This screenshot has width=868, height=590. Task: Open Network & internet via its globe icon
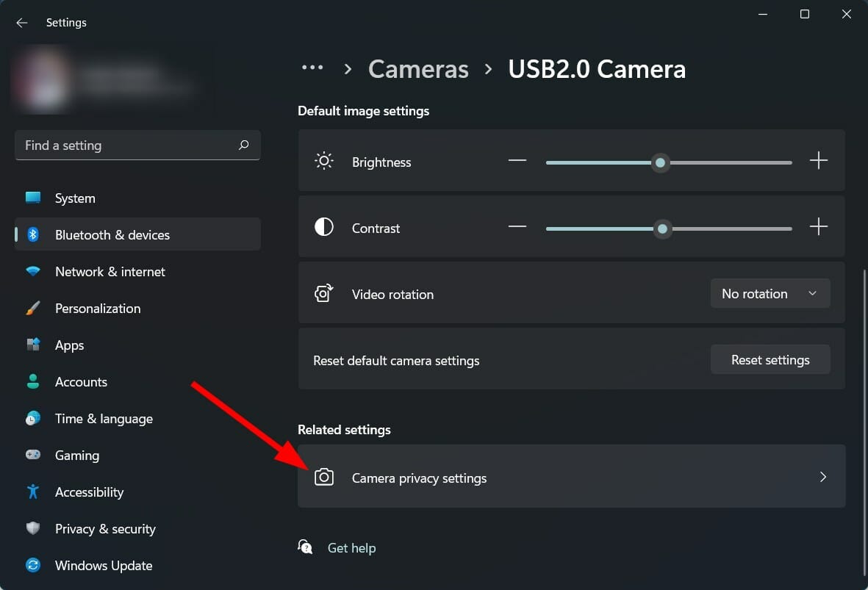33,271
